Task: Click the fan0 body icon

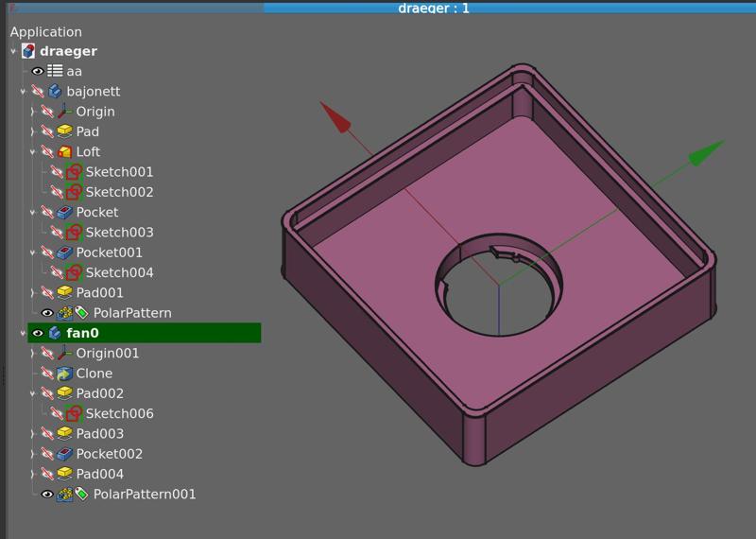Action: coord(55,333)
